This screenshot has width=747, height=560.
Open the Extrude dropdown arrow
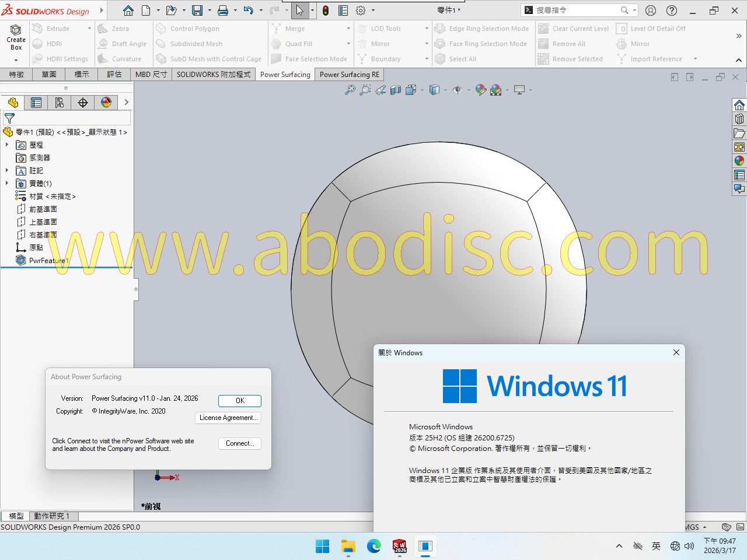pyautogui.click(x=89, y=29)
